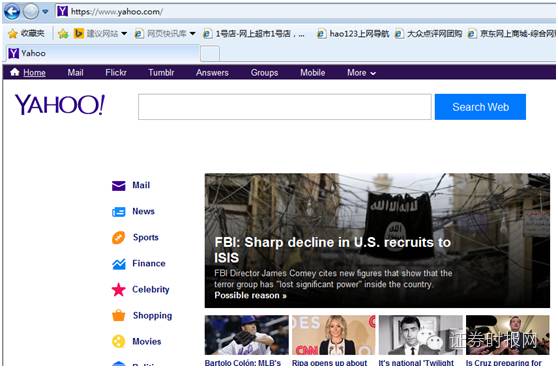Open the 大众点评网团购 bookmark
Image resolution: width=558 pixels, height=368 pixels.
click(428, 34)
